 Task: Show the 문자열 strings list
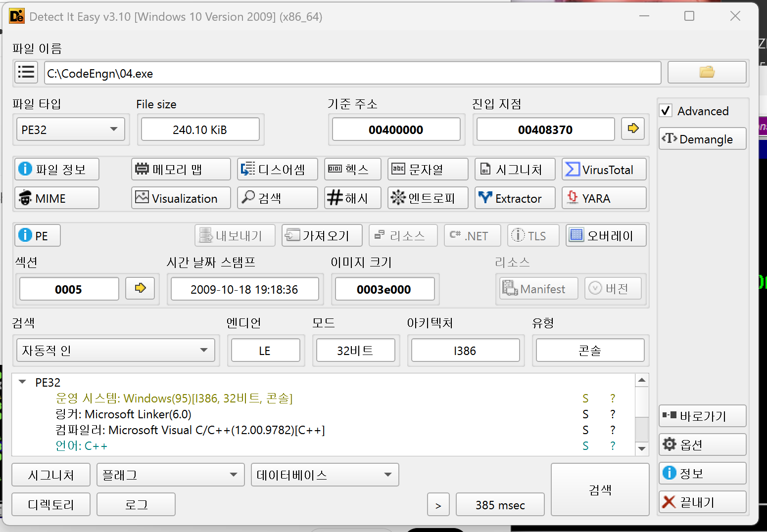pos(428,170)
